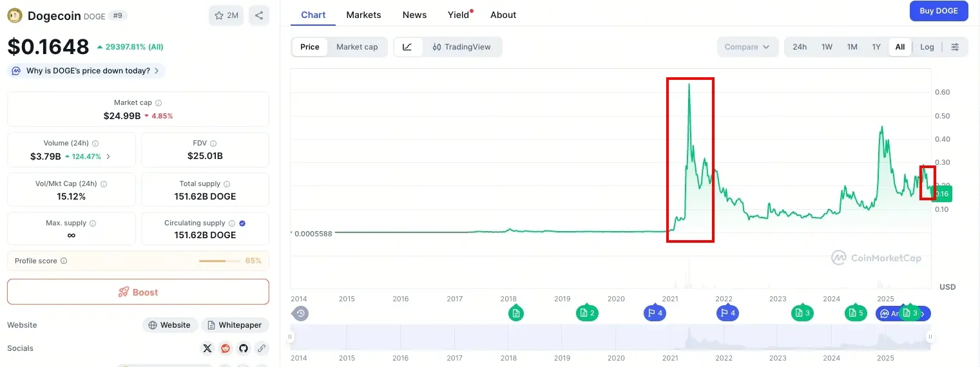Set chart range to 1M
Screen dimensions: 980x367
(x=852, y=47)
